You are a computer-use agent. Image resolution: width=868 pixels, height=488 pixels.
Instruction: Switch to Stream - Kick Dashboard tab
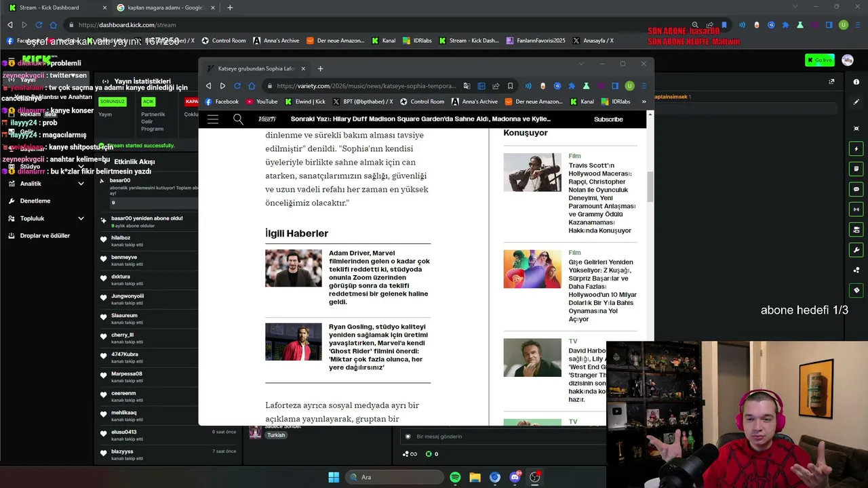56,7
